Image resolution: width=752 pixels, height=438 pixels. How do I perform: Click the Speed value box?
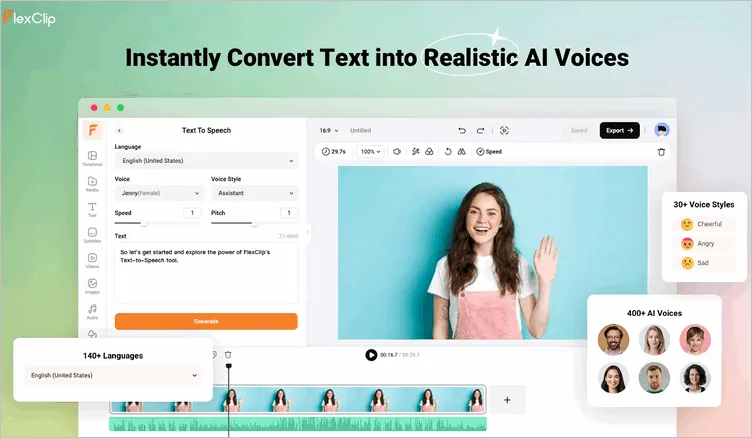192,213
